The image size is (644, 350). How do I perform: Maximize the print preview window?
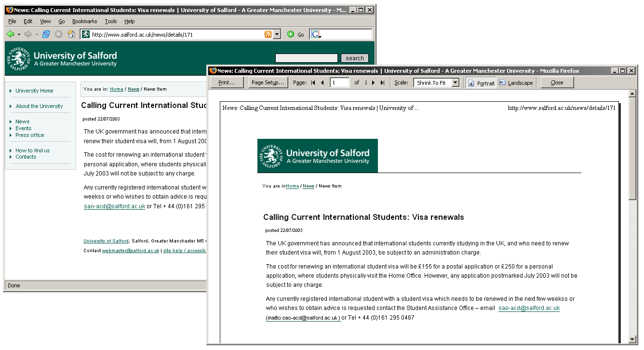622,71
